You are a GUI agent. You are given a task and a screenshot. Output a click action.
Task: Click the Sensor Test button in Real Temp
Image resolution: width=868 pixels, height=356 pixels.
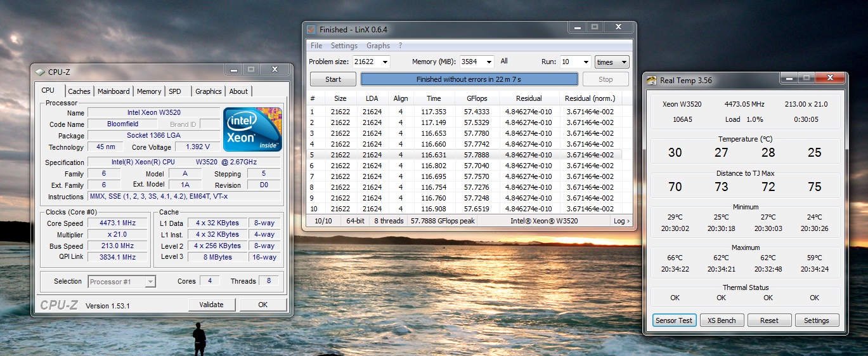coord(674,320)
